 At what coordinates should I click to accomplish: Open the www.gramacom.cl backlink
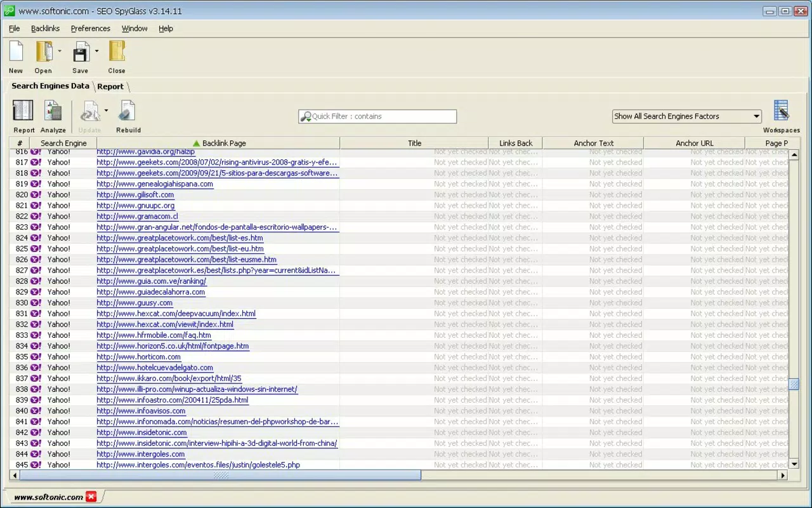[137, 216]
